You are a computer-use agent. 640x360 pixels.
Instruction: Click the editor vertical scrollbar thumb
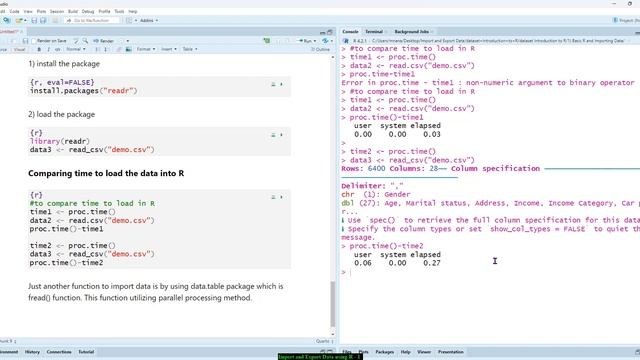pyautogui.click(x=333, y=303)
